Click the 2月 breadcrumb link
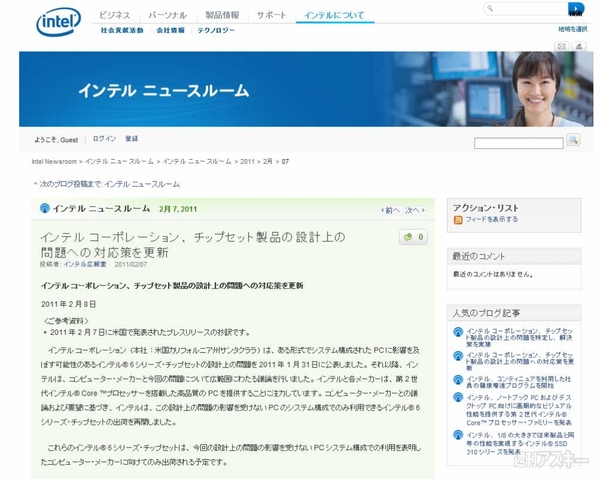 pyautogui.click(x=267, y=161)
